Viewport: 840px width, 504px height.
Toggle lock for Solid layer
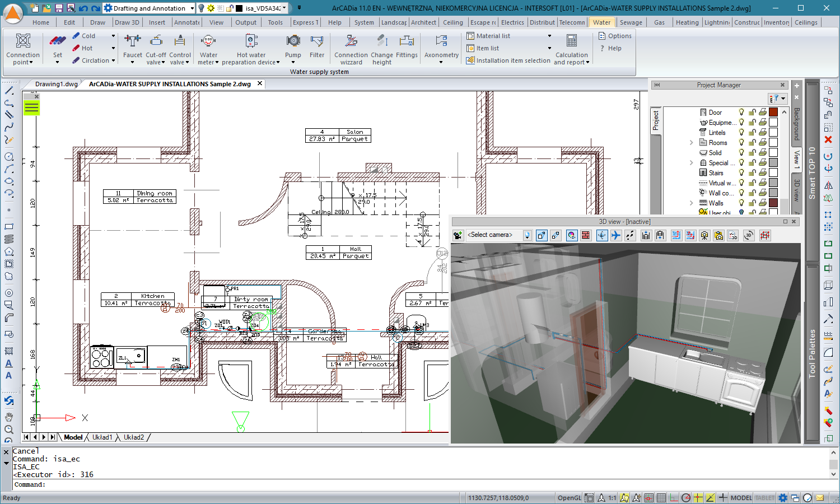(752, 152)
